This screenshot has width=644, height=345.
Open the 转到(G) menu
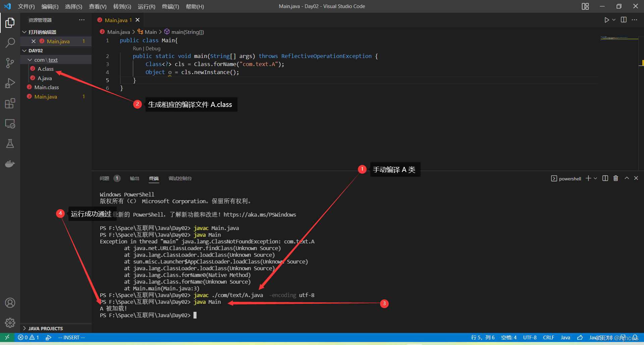click(122, 6)
